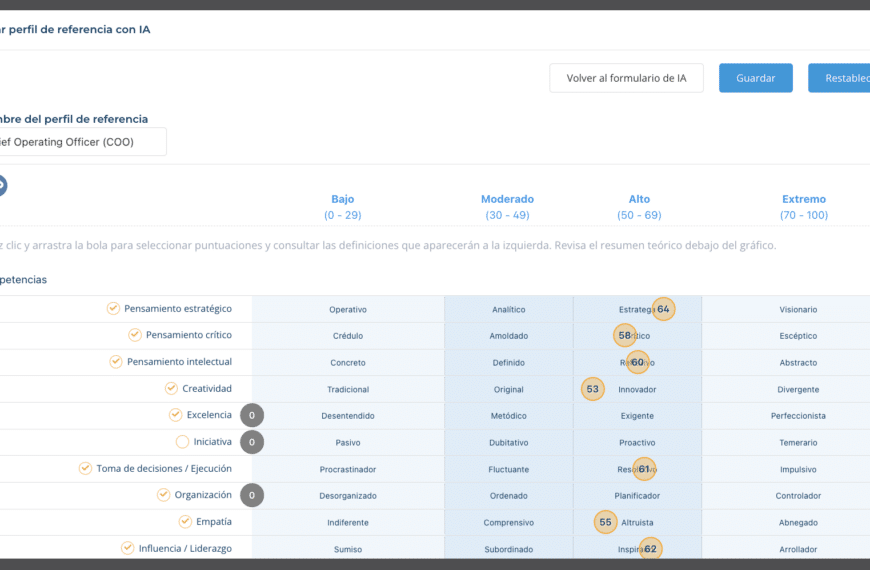
Task: Toggle the Influencia / Liderazgo checkbox
Action: 128,548
